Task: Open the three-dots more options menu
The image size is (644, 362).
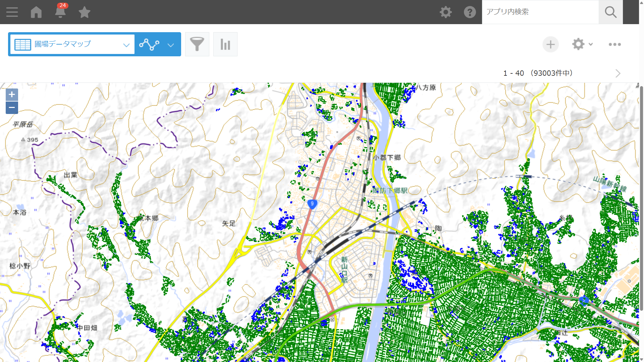Action: [x=614, y=44]
